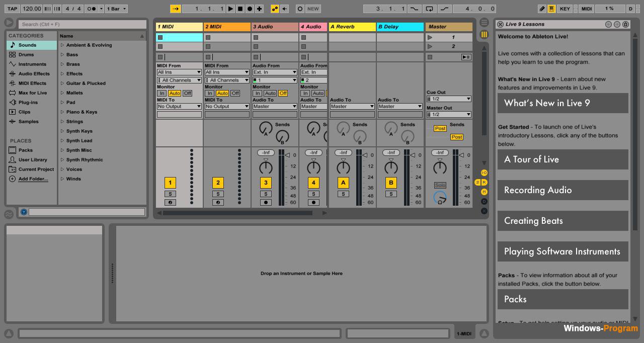Open the metronome settings dropdown arrow

101,9
